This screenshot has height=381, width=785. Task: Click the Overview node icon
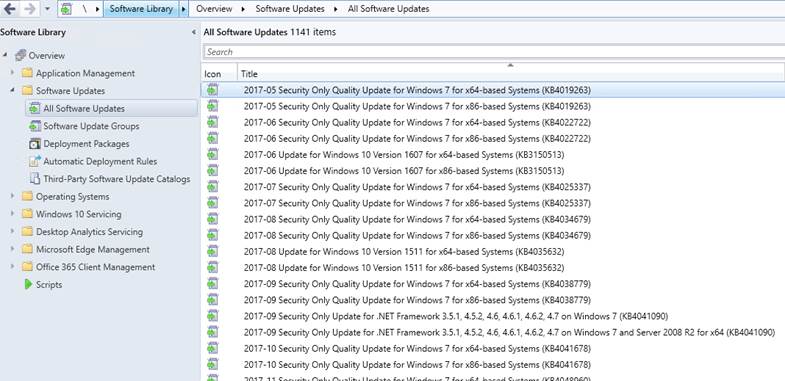(20, 55)
